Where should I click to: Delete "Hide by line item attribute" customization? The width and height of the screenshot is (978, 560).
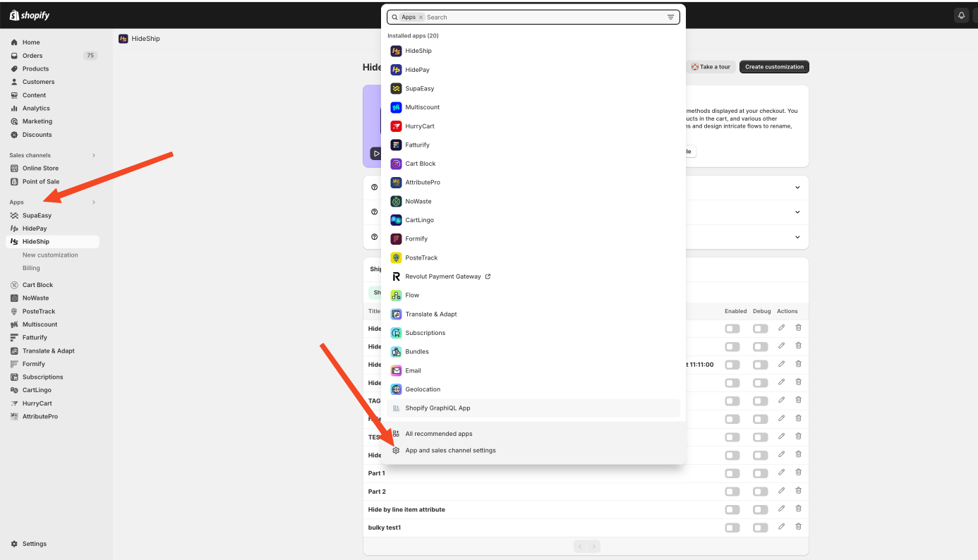798,509
